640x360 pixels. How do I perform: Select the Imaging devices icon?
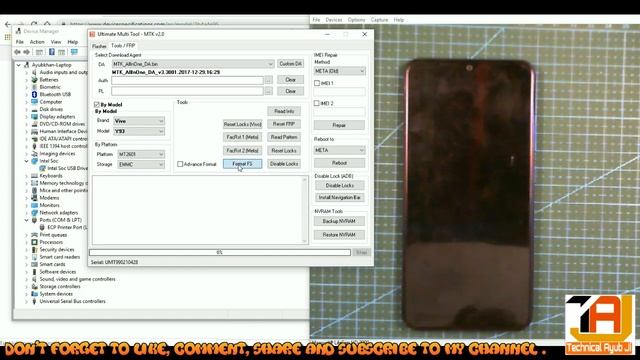(35, 153)
